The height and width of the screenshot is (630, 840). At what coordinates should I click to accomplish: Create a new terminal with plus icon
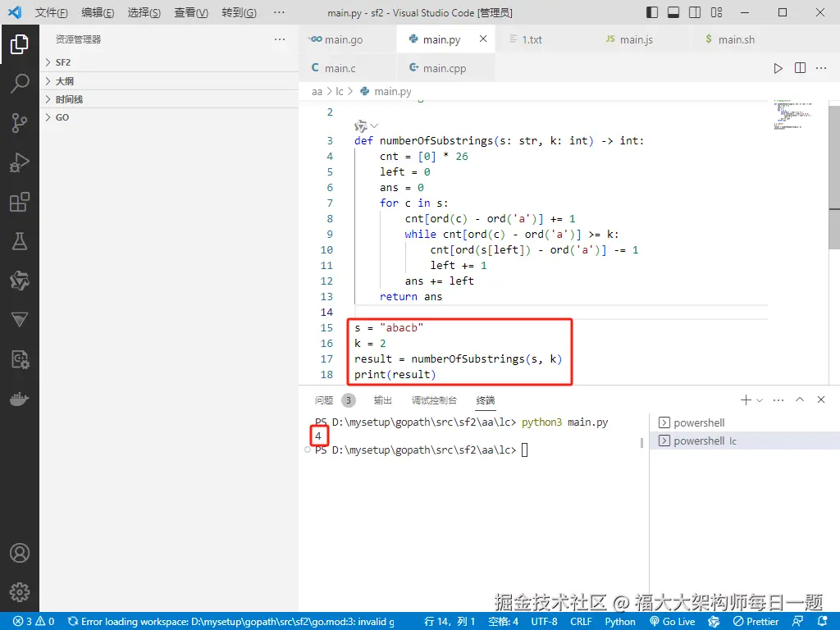745,399
